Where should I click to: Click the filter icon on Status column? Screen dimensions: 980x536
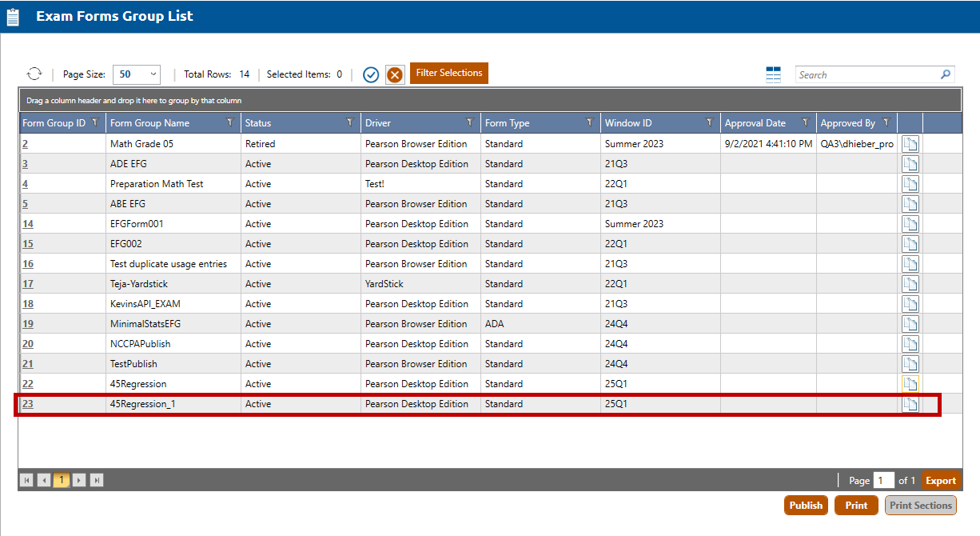point(349,122)
